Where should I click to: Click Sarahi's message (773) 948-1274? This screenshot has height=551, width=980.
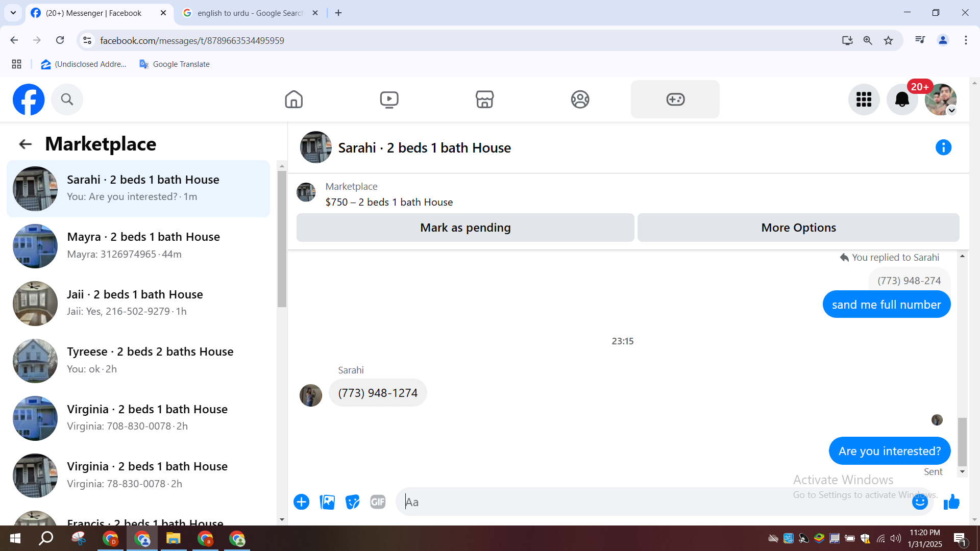[x=378, y=393]
